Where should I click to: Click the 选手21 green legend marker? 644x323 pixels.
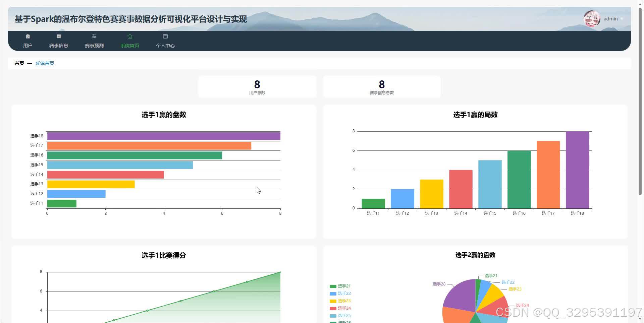point(333,286)
